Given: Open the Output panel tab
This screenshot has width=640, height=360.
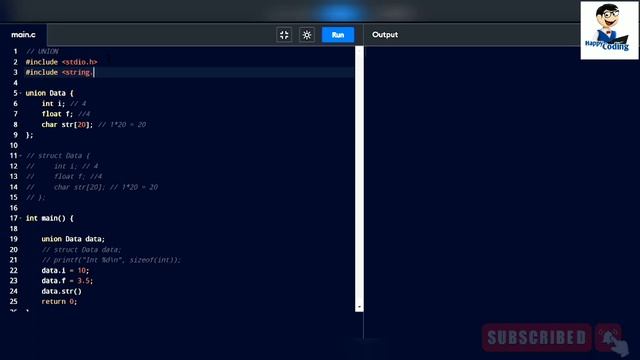Looking at the screenshot, I should pyautogui.click(x=385, y=35).
